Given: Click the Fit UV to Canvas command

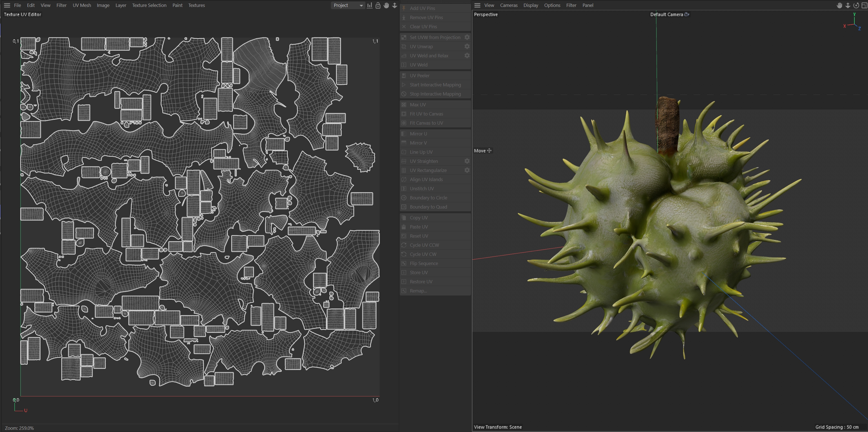Looking at the screenshot, I should click(426, 114).
